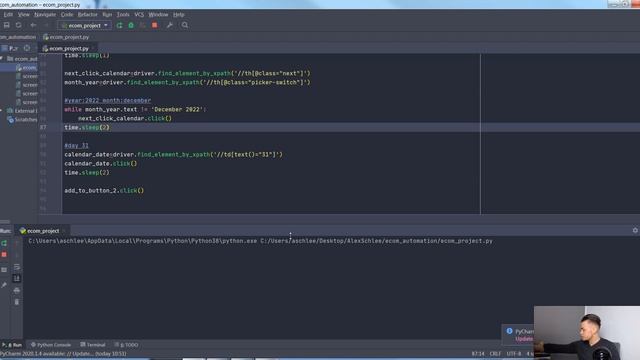Click the #year:2022 month:december comment
This screenshot has height=360, width=640.
pos(108,100)
